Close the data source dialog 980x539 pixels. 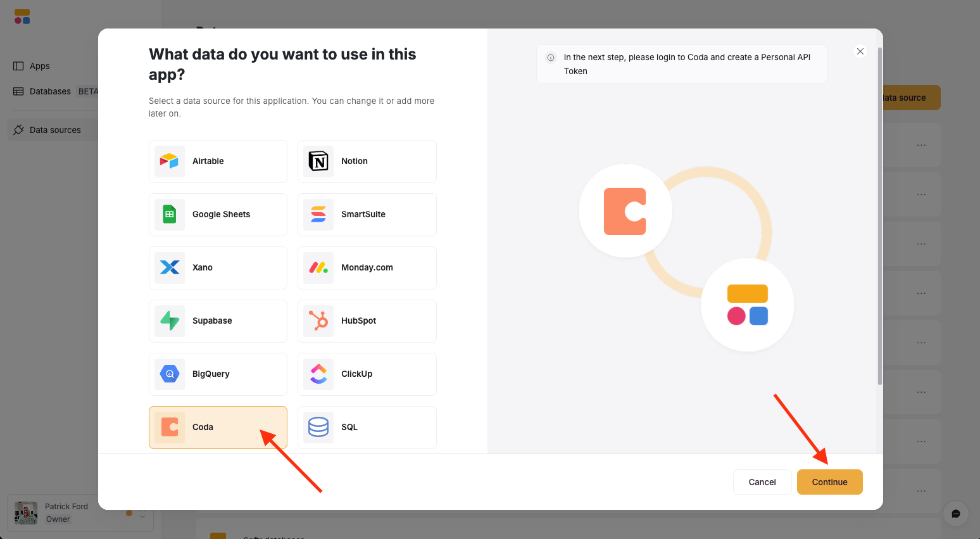860,51
